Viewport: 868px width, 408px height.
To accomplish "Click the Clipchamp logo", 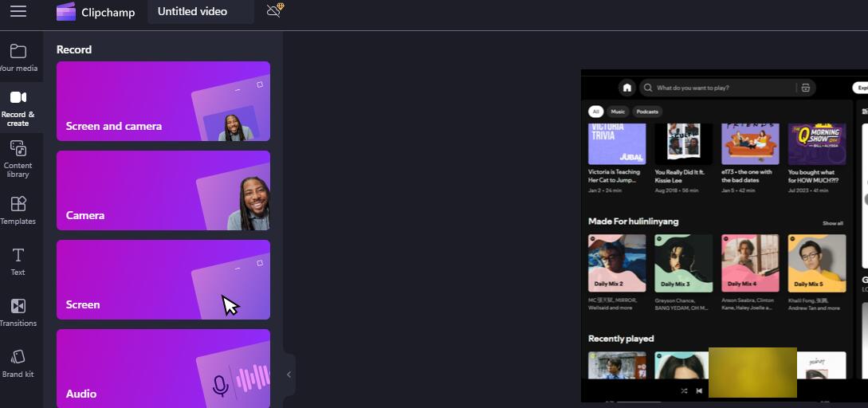I will click(66, 12).
